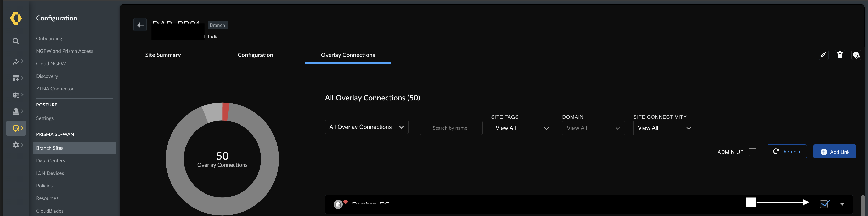Image resolution: width=868 pixels, height=216 pixels.
Task: Open Cloud NGFW menu item
Action: [51, 64]
